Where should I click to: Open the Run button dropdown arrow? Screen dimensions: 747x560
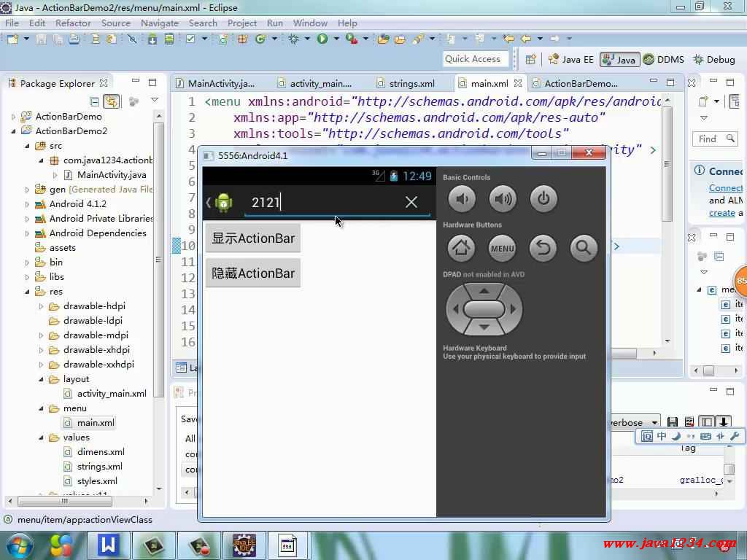pos(336,39)
